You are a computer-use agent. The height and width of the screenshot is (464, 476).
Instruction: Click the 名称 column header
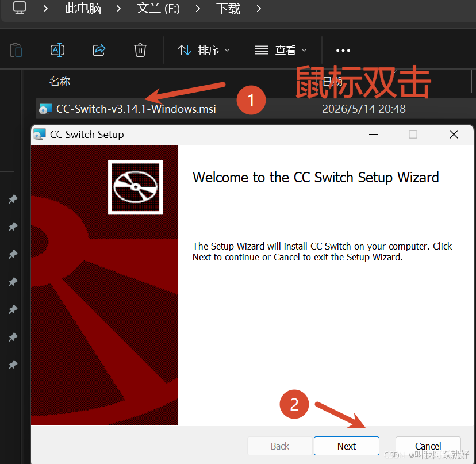(x=60, y=82)
